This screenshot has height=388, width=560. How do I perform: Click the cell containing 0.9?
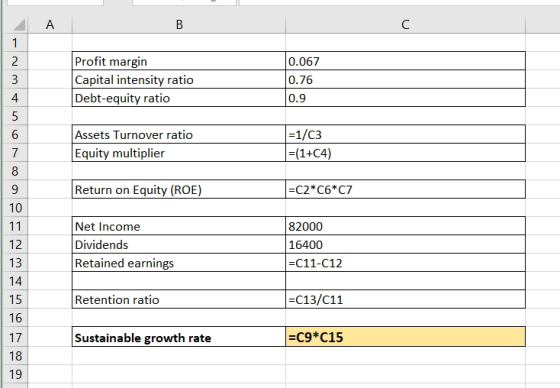(405, 98)
